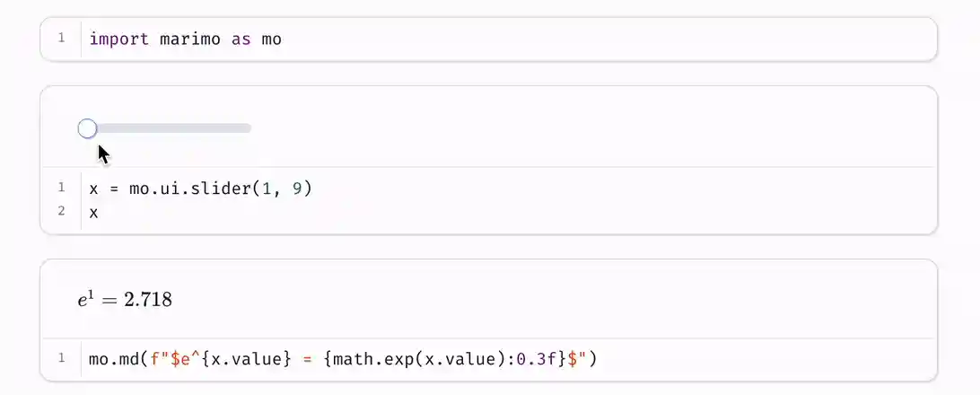The height and width of the screenshot is (395, 980).
Task: Click the 'marimo' module name in first cell
Action: pyautogui.click(x=190, y=39)
